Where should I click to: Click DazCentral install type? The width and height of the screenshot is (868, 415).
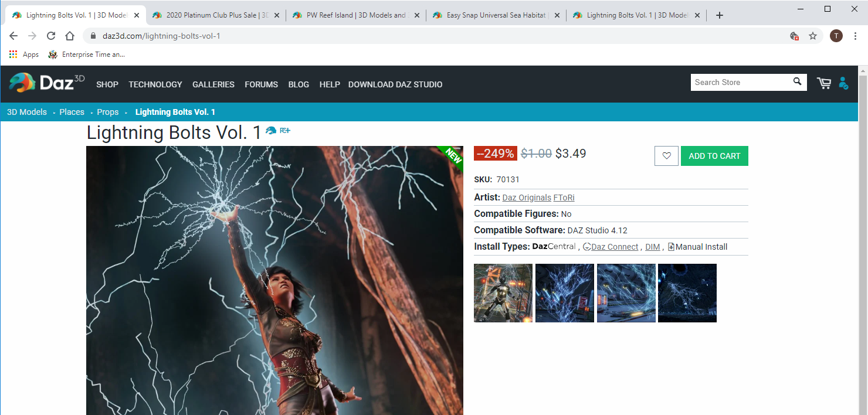554,247
